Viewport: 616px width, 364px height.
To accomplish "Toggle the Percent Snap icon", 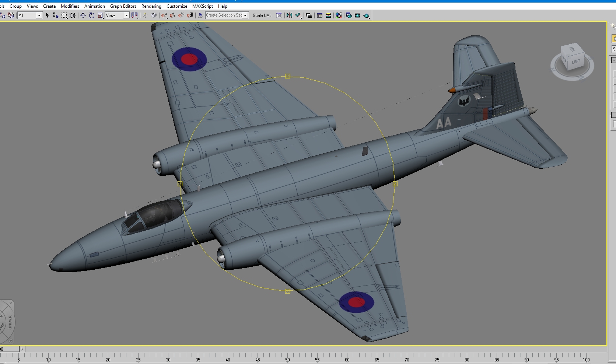I will tap(181, 15).
